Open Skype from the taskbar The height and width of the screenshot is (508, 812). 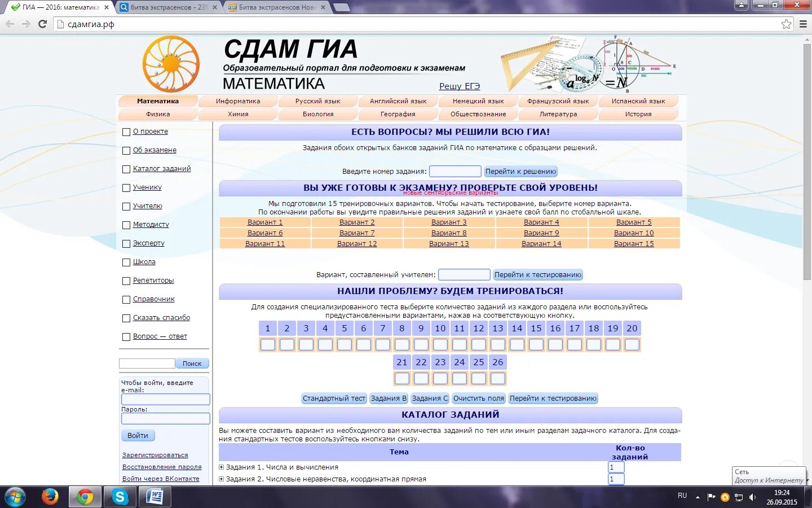(120, 497)
